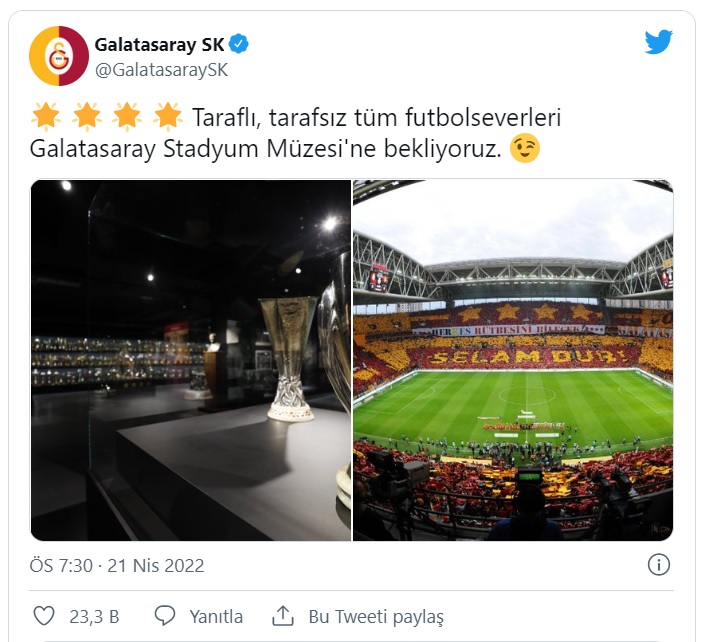Click the 23,3 B likes count

click(94, 617)
